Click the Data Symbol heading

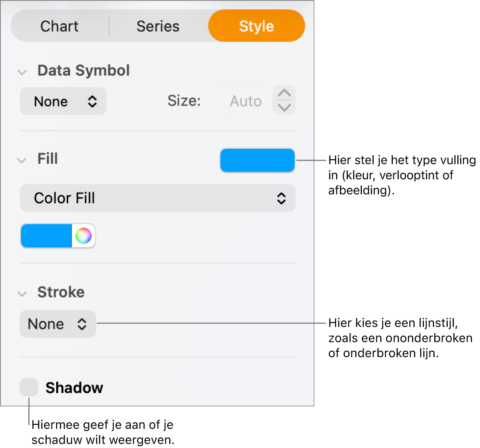(83, 70)
